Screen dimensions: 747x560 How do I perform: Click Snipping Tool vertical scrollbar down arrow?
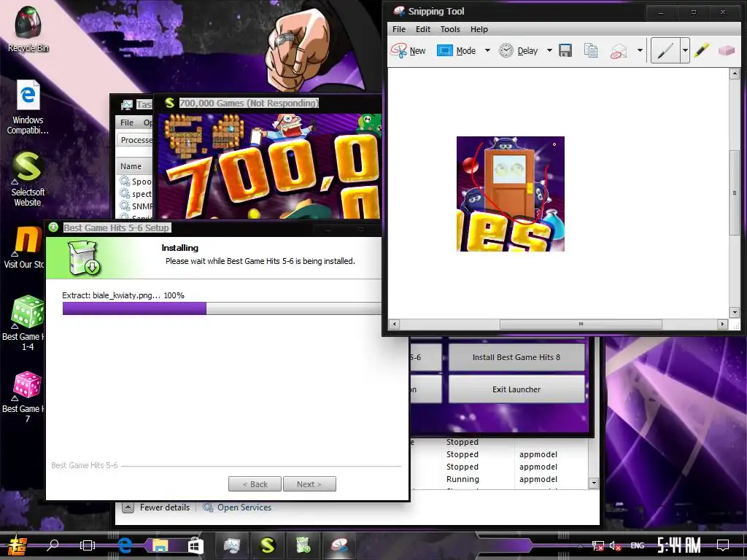734,312
